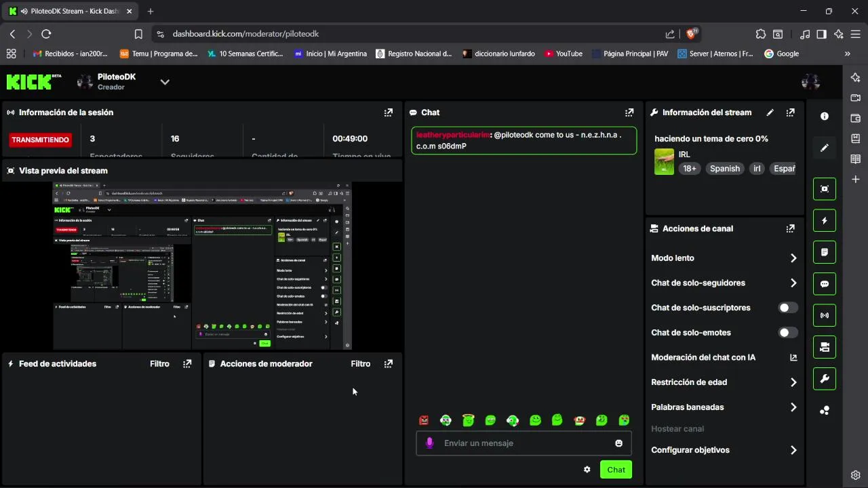Click the chat bubble icon in the dashboard sidebar

point(825,284)
